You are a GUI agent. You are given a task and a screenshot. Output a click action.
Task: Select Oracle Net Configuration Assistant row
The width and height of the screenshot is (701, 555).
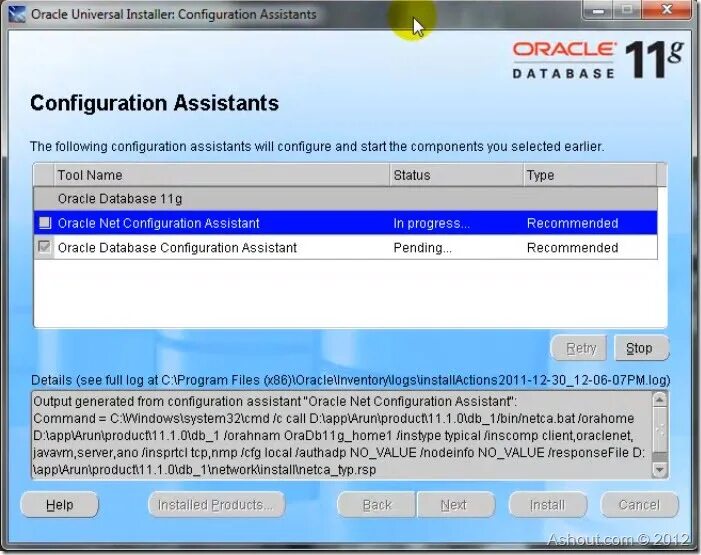346,223
